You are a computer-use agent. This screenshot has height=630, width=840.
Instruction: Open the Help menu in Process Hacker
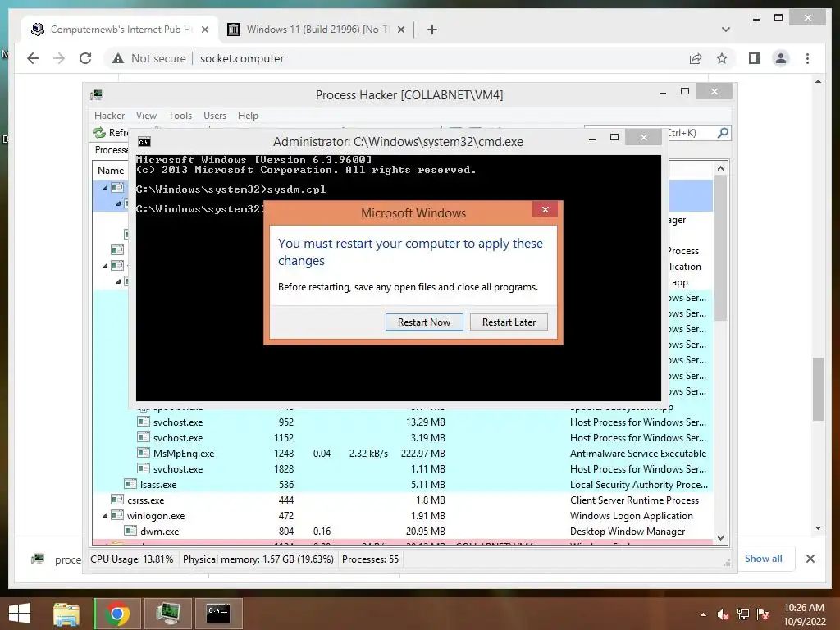tap(248, 115)
